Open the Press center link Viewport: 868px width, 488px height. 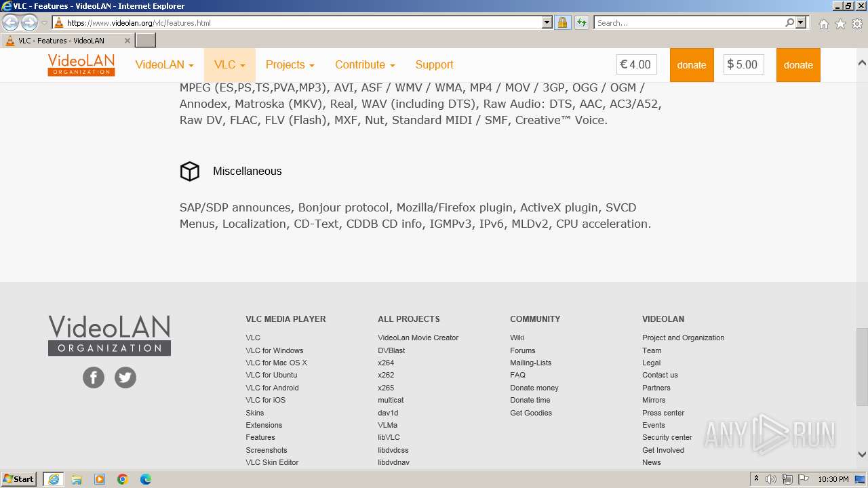[x=663, y=413]
